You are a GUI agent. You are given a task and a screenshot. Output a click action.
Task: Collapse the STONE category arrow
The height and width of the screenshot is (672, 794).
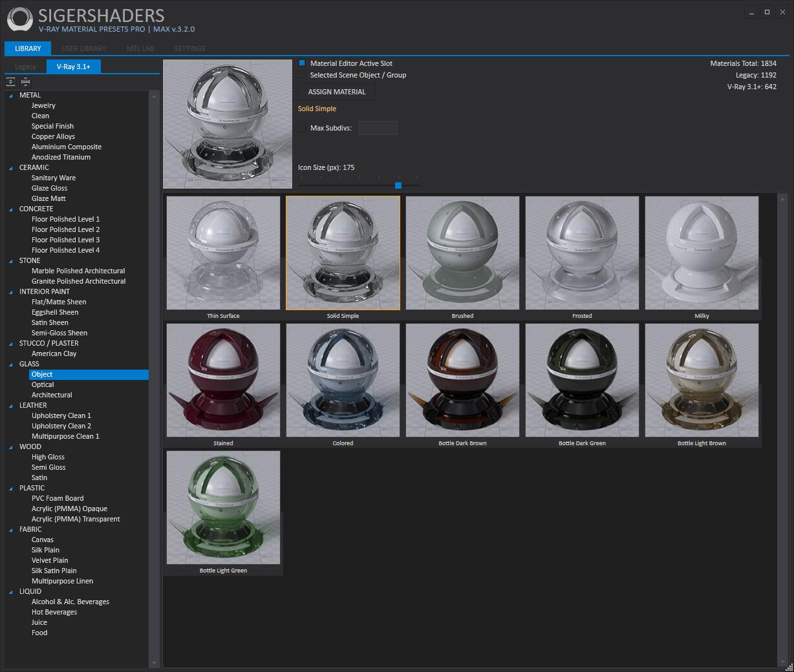click(11, 261)
